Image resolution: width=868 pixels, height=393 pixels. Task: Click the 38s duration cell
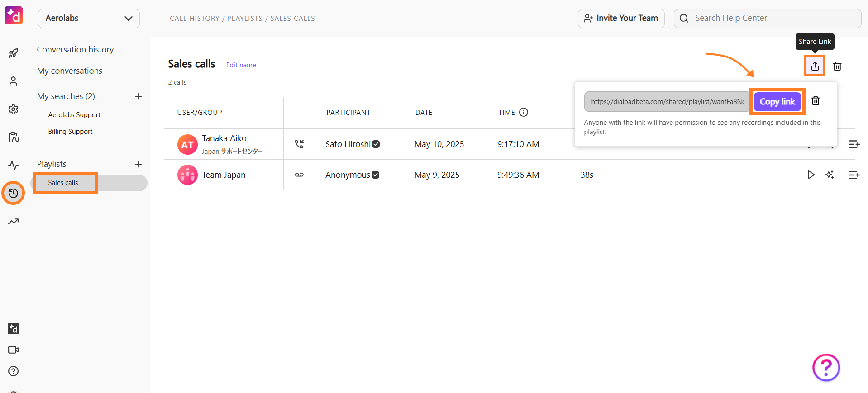click(x=587, y=175)
